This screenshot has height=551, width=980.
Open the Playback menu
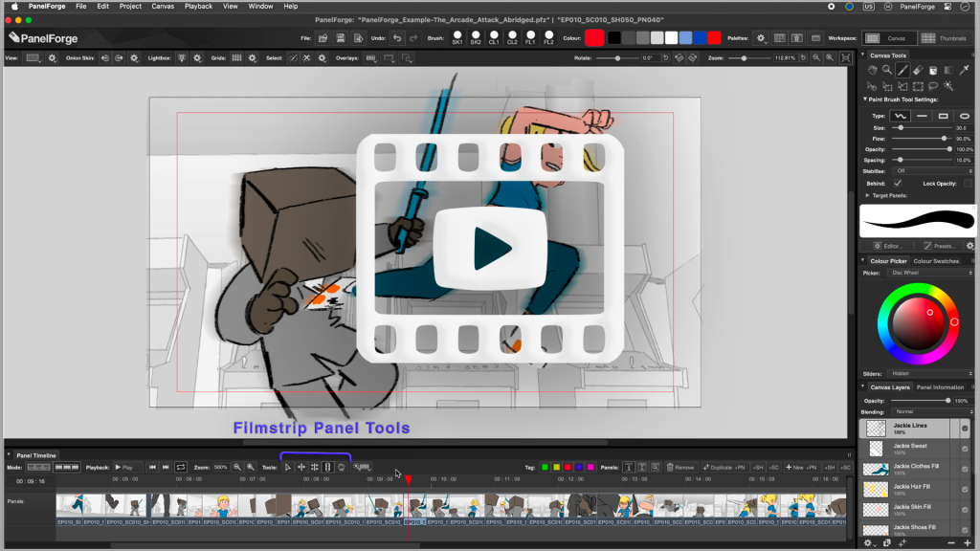pos(198,6)
